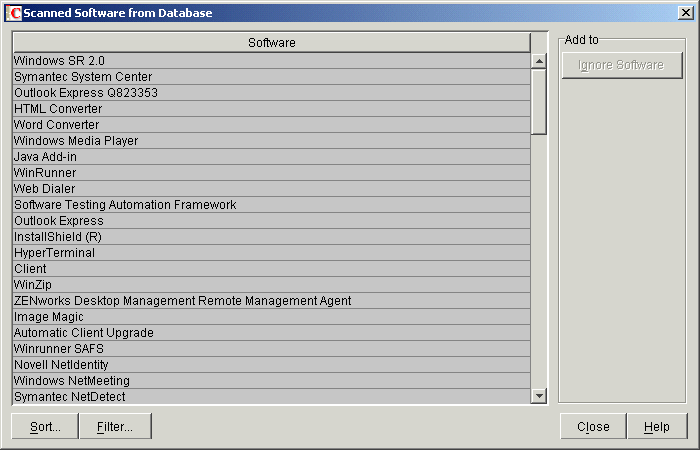Open the Filter... dialog

coord(115,426)
